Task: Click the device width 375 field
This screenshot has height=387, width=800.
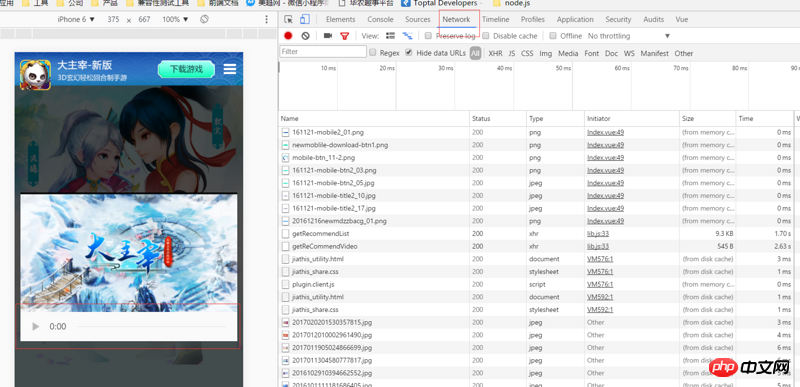Action: pos(113,19)
